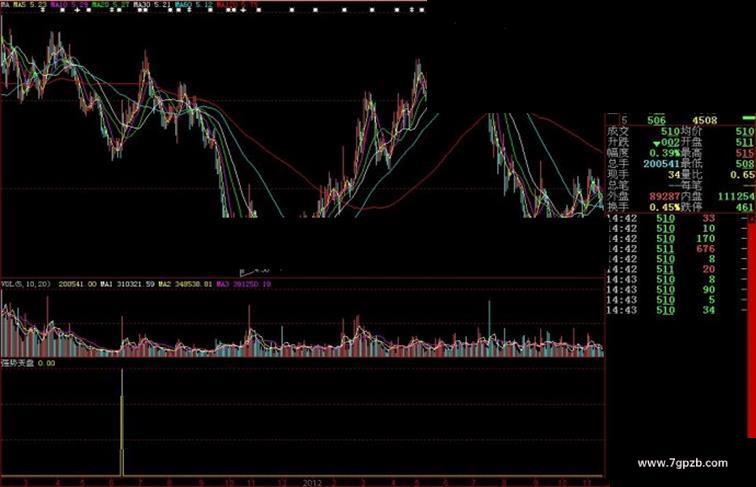756x487 pixels.
Task: Select the red MA120 label
Action: tap(237, 4)
